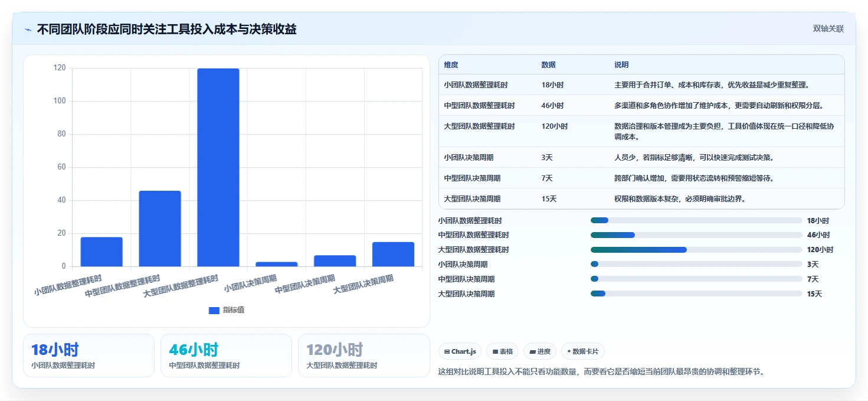This screenshot has height=401, width=868.
Task: Select the 进度 tag chip
Action: tap(540, 351)
